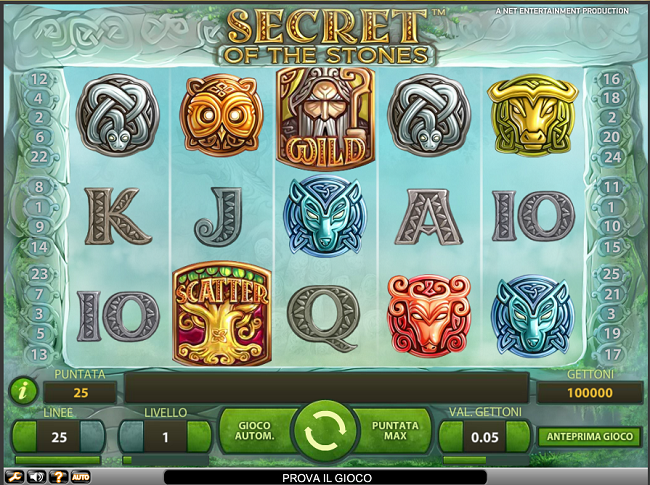This screenshot has width=650, height=485.
Task: Click the orange owl symbol
Action: click(x=222, y=115)
